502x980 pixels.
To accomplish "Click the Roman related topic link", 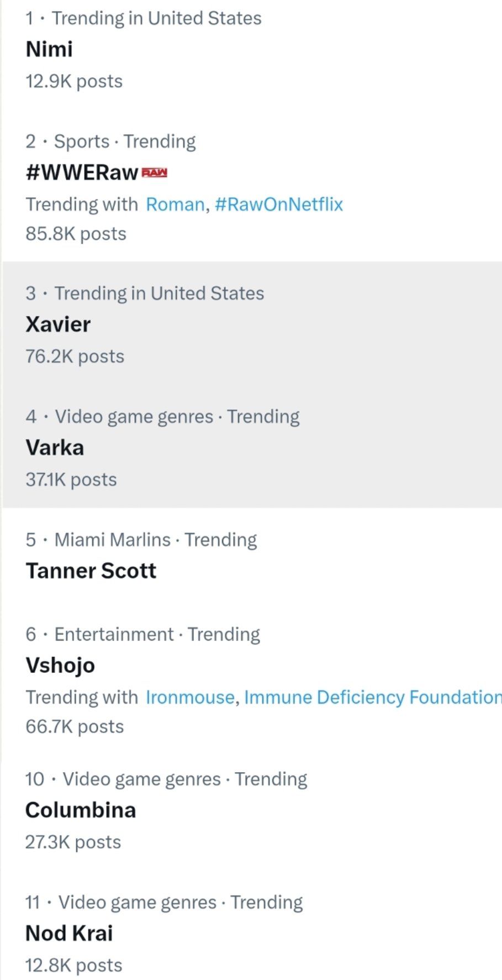I will click(x=175, y=205).
